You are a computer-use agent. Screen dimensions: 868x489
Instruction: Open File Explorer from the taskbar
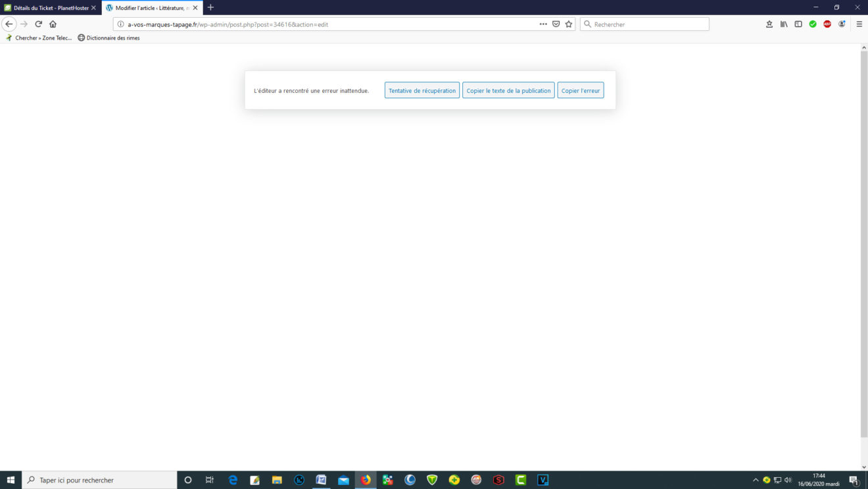(x=277, y=480)
